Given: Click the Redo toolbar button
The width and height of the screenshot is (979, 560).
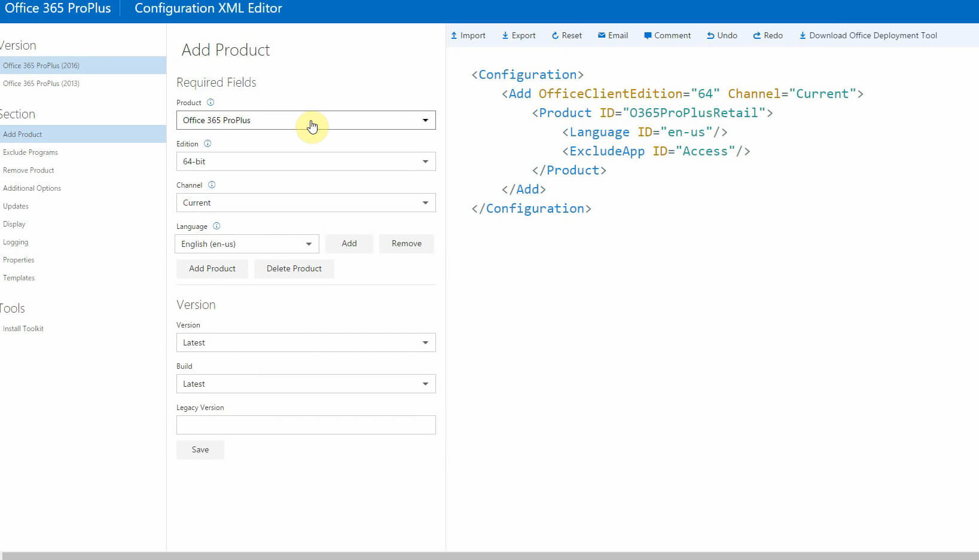Looking at the screenshot, I should pyautogui.click(x=768, y=35).
